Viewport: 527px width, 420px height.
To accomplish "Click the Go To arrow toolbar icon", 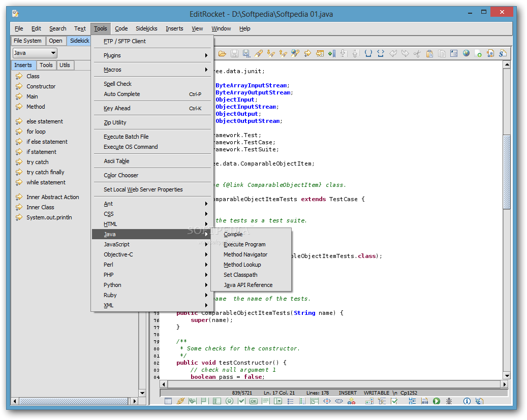I will (307, 53).
